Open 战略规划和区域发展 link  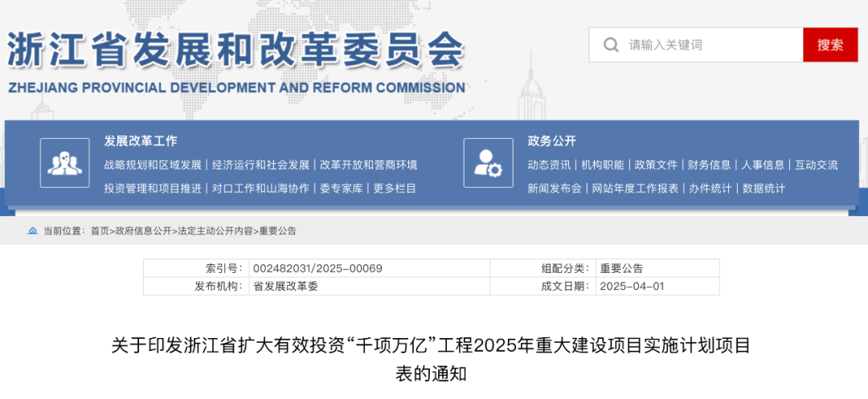[x=153, y=165]
